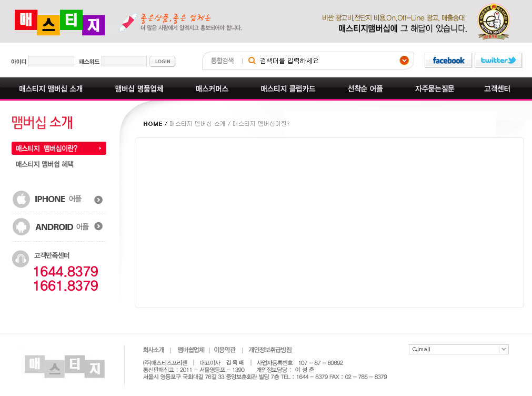Focus the 아이디 input field
This screenshot has width=532, height=396.
point(51,61)
